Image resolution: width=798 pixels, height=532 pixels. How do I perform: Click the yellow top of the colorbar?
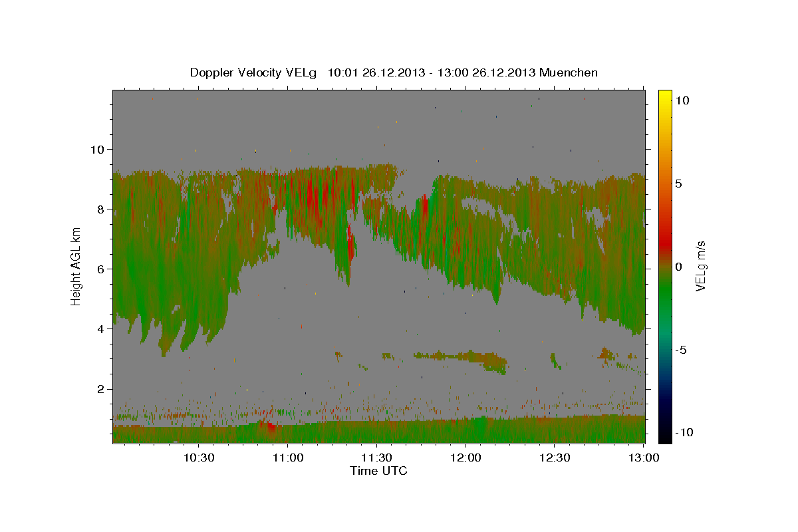point(664,94)
